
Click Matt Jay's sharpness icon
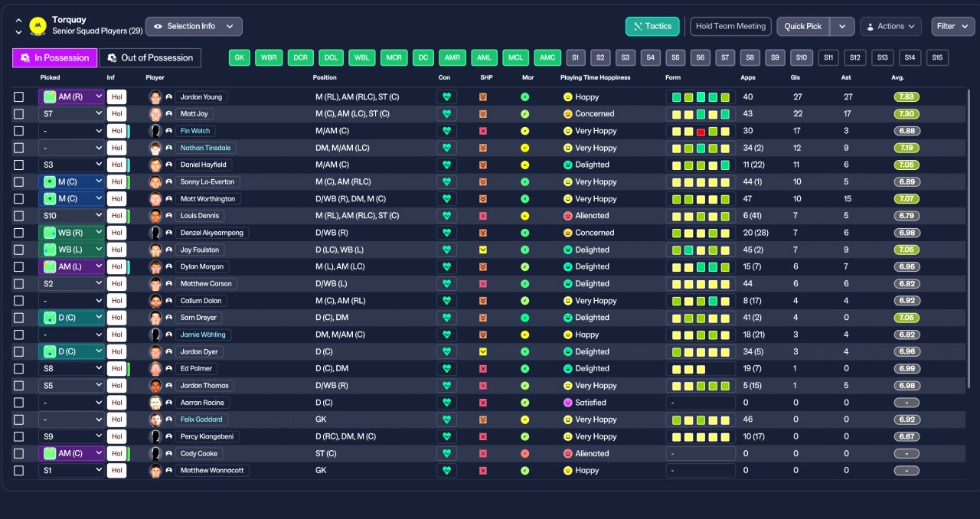click(x=483, y=114)
